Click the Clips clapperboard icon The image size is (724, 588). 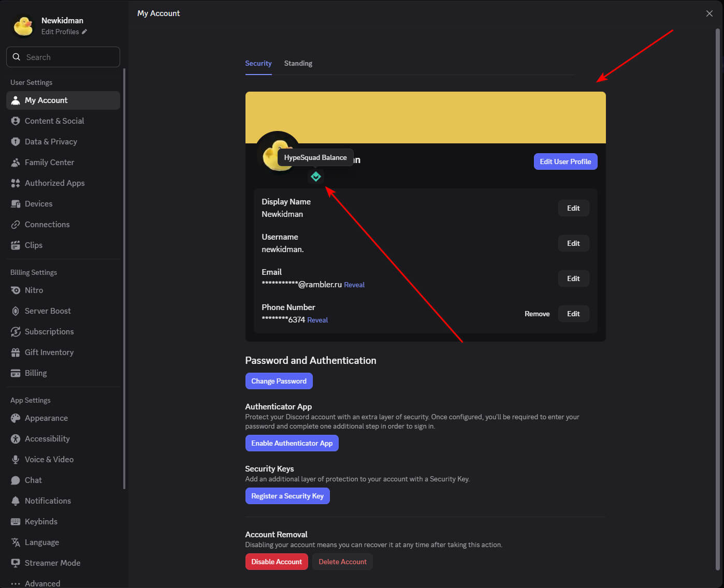tap(16, 245)
